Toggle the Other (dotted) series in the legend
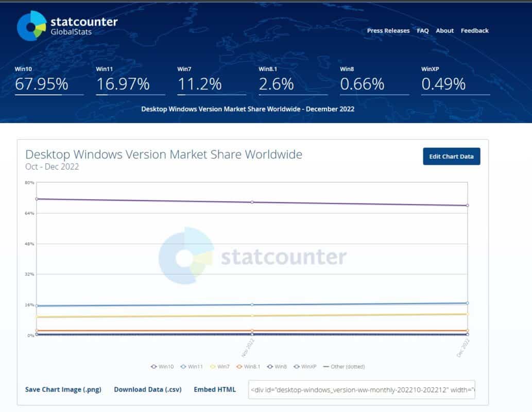This screenshot has width=532, height=412. 342,367
